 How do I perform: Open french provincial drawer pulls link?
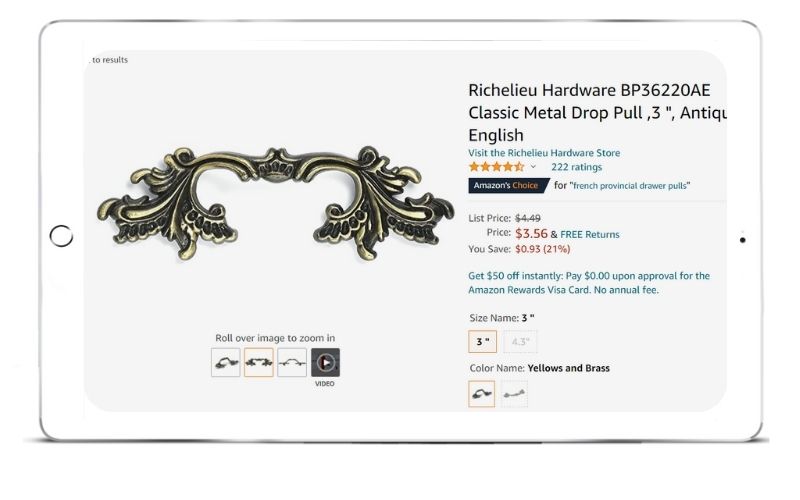click(630, 186)
